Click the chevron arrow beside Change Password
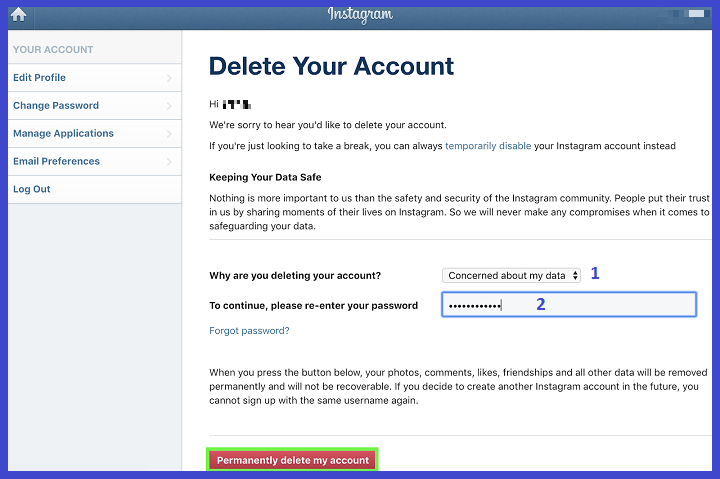The image size is (720, 479). 169,106
